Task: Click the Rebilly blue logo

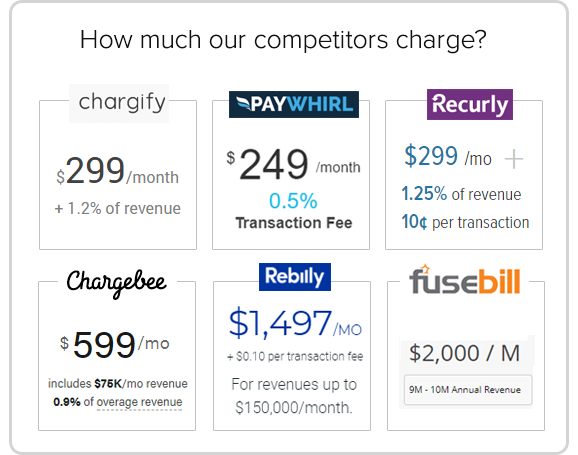Action: point(295,277)
